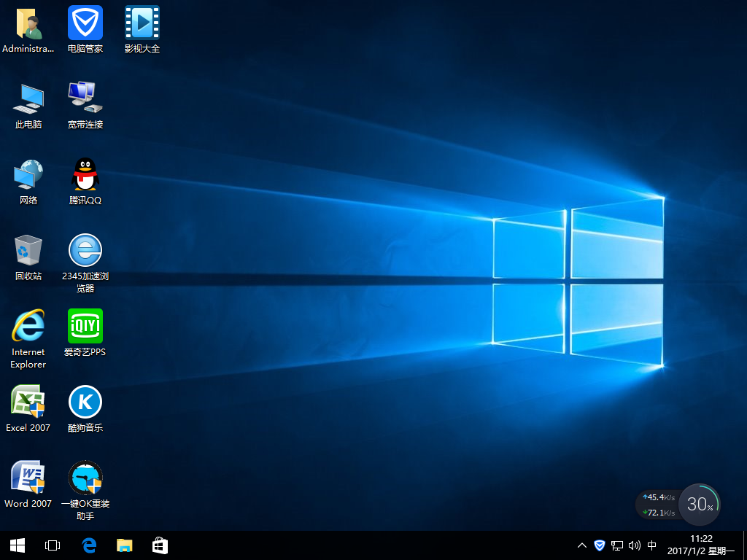Select the 此电脑 This PC icon
747x560 pixels.
click(28, 99)
